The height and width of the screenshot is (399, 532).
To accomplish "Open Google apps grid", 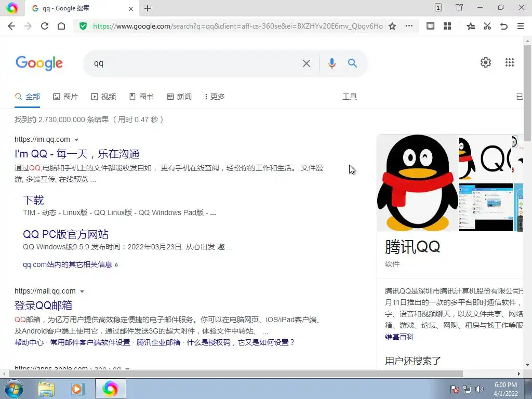I will 510,62.
